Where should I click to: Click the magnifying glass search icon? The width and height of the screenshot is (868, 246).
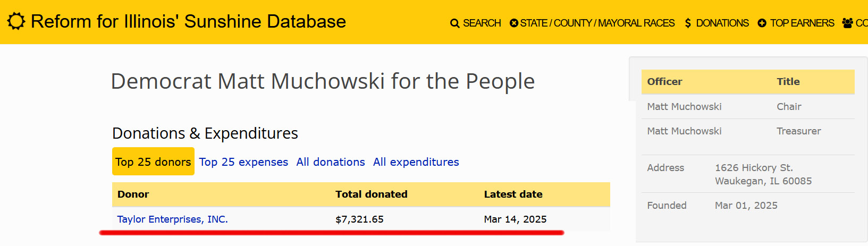pos(454,23)
